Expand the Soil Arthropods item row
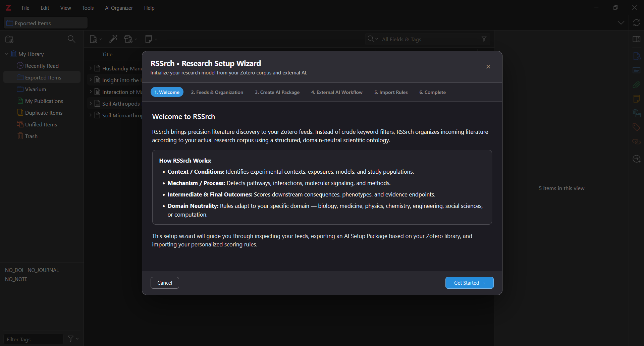 click(91, 103)
